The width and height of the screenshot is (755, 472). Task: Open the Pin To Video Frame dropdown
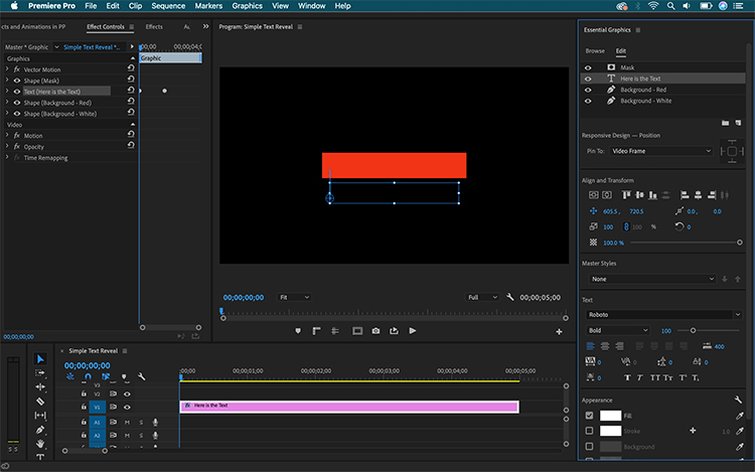coord(661,151)
